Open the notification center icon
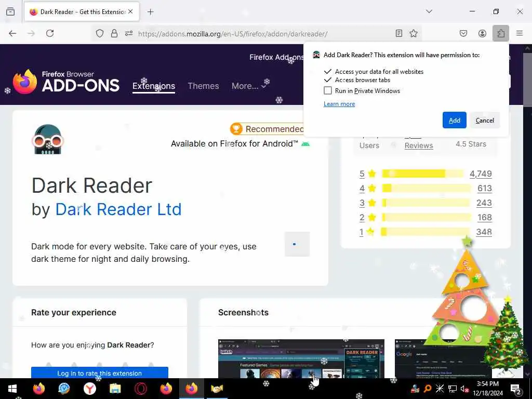The image size is (532, 399). pyautogui.click(x=516, y=389)
